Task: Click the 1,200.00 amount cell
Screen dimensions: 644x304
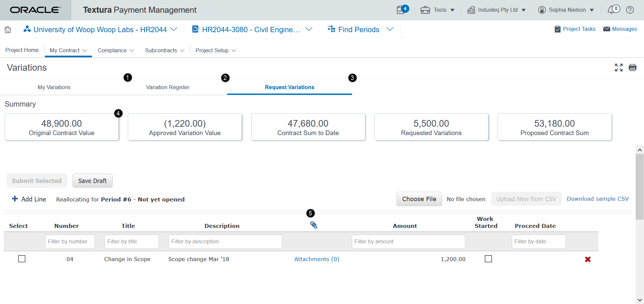Action: tap(453, 259)
